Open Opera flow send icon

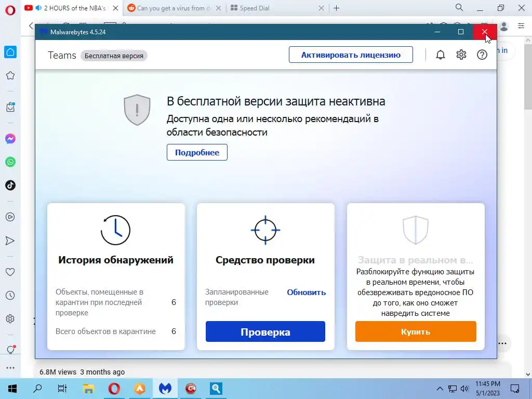pos(10,241)
